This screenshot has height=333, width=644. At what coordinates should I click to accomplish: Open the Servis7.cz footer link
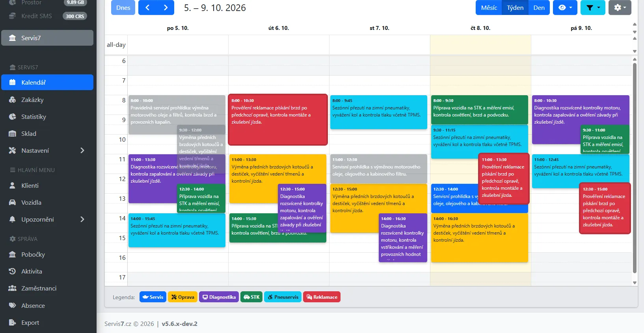click(118, 324)
